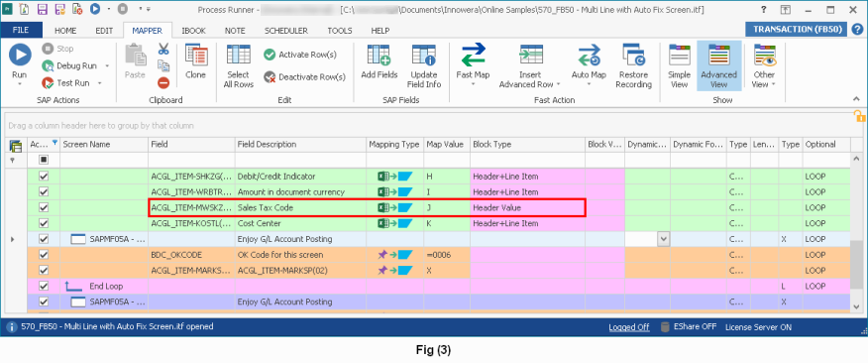Open Insert Advanced Row dropdown arrow
Image resolution: width=868 pixels, height=363 pixels.
[x=558, y=84]
